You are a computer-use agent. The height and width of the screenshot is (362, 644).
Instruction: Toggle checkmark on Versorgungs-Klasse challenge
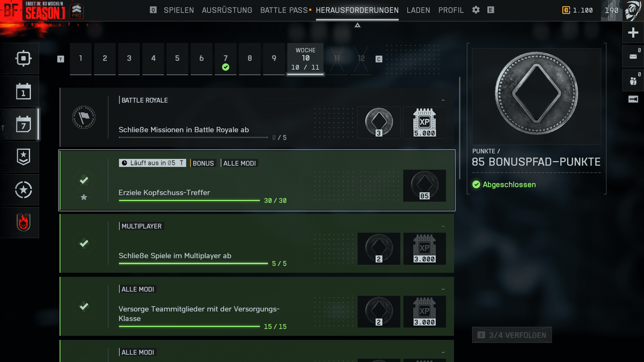pos(84,306)
